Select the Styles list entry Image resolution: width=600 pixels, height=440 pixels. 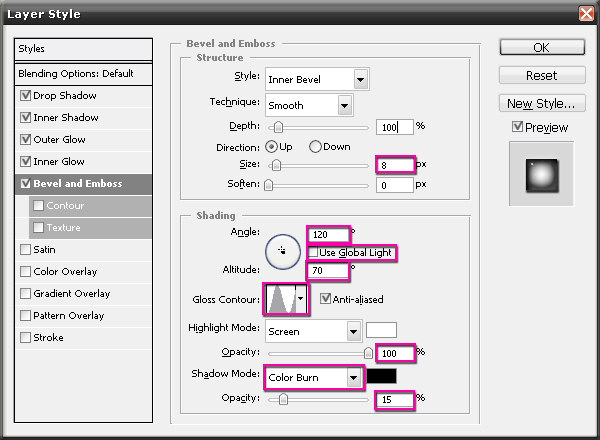click(x=83, y=49)
